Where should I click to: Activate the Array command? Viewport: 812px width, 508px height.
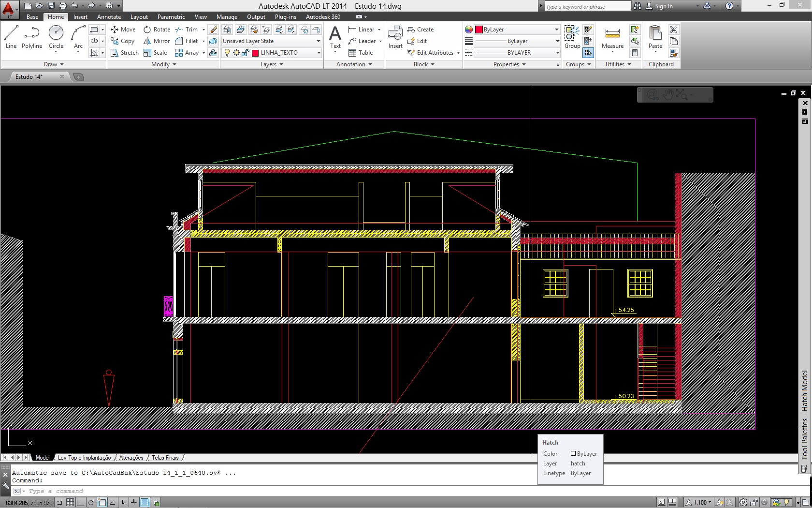(187, 53)
